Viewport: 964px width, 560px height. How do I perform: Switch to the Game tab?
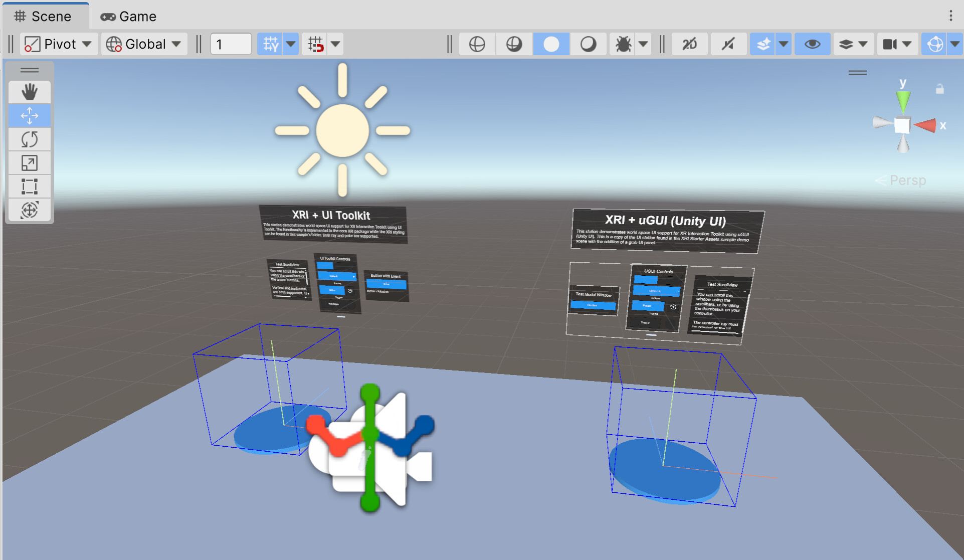pos(128,16)
